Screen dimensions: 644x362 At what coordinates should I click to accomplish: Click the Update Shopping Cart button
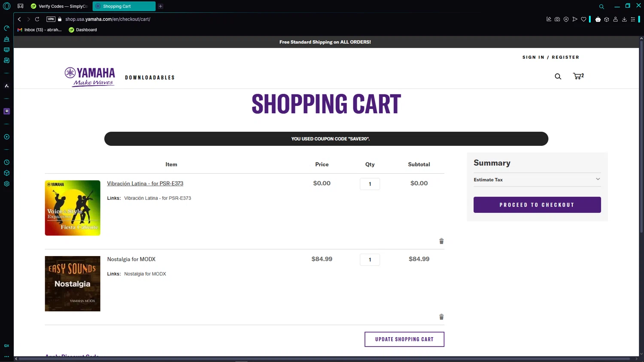pyautogui.click(x=404, y=339)
